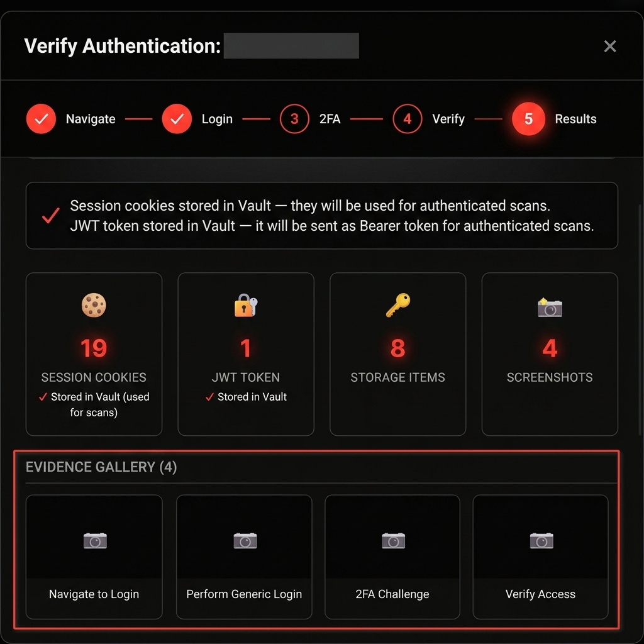Image resolution: width=644 pixels, height=644 pixels.
Task: Open the 2FA Challenge evidence screenshot
Action: point(392,557)
